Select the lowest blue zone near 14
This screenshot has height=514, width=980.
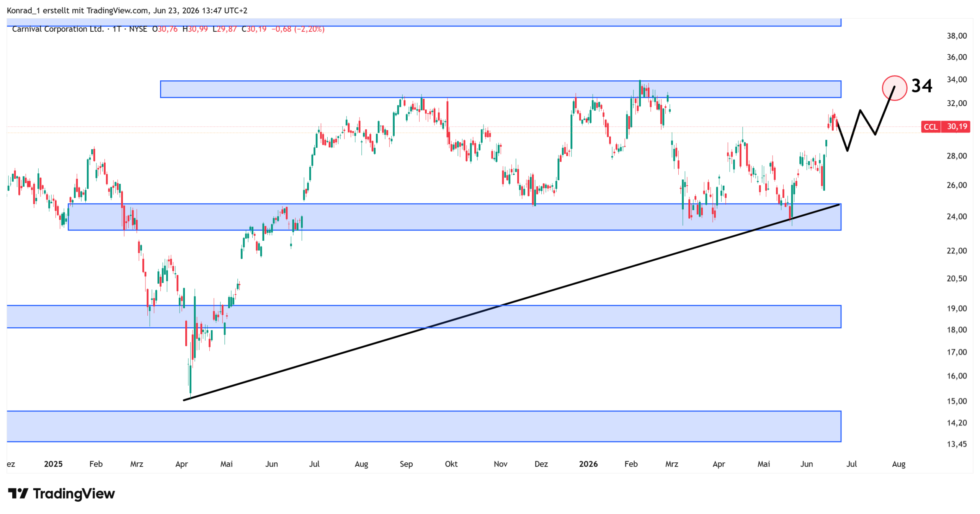coord(424,426)
